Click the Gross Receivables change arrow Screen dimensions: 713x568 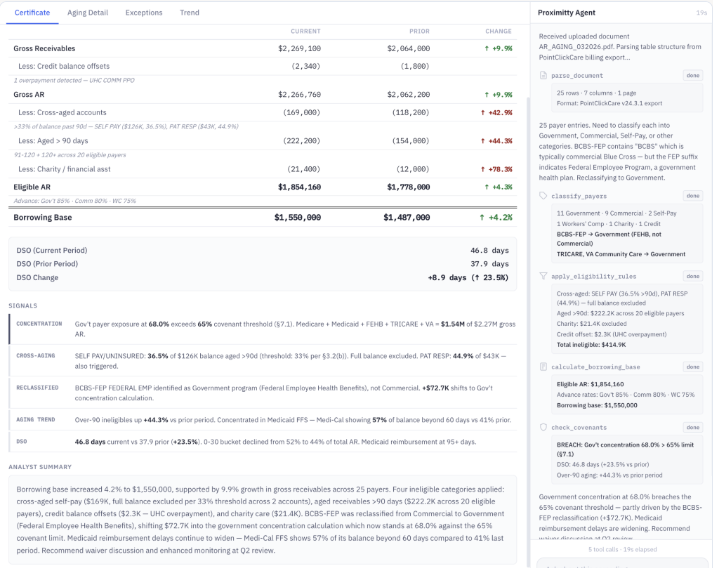[486, 48]
